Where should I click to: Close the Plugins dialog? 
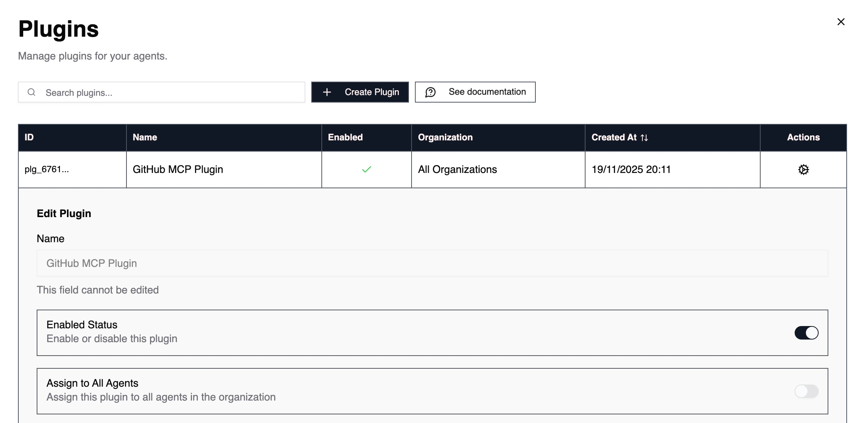point(841,22)
